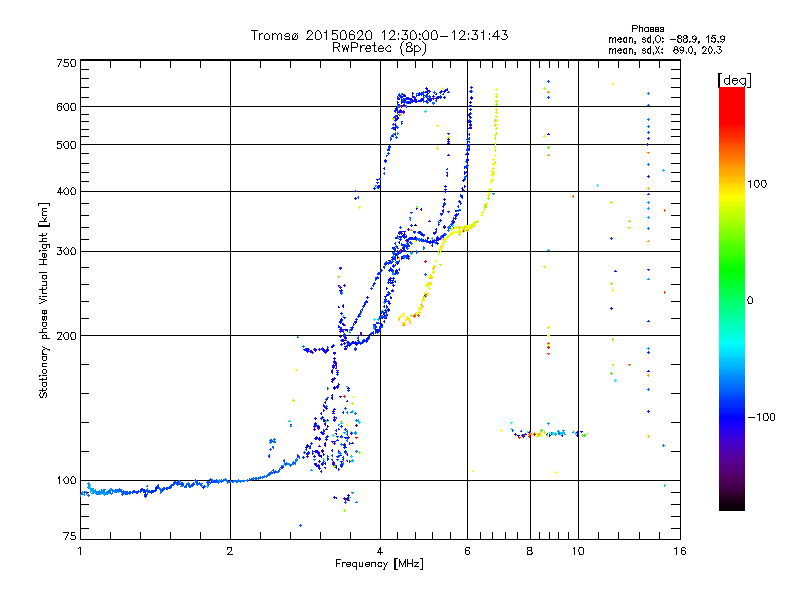
Task: Click the y-axis label 'Stationary phase Virtual Height [km]'
Action: pos(43,300)
